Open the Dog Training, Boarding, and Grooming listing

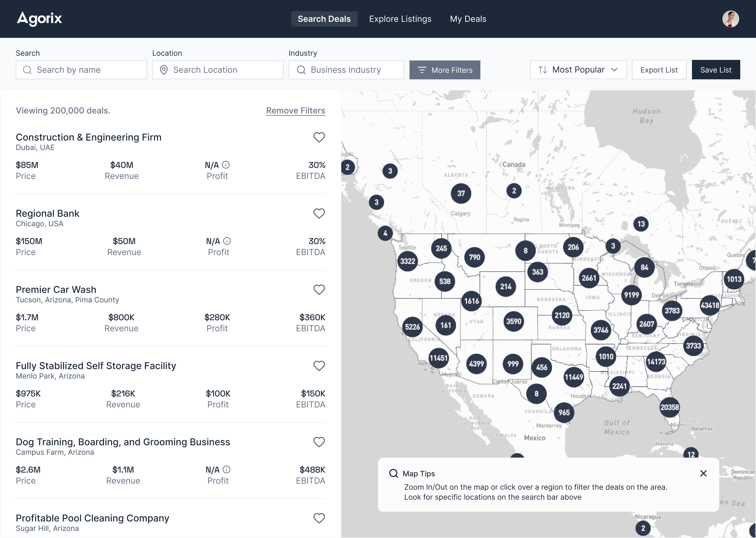[123, 442]
